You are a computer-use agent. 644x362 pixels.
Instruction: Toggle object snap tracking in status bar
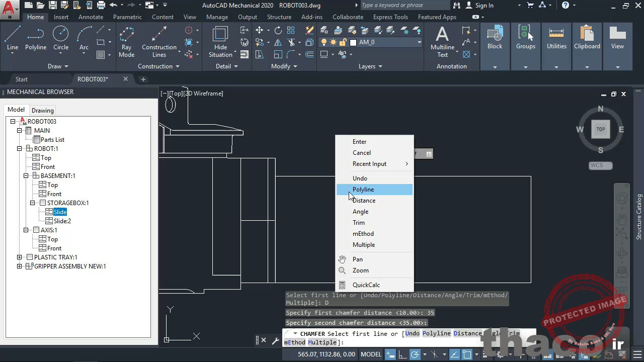click(455, 354)
